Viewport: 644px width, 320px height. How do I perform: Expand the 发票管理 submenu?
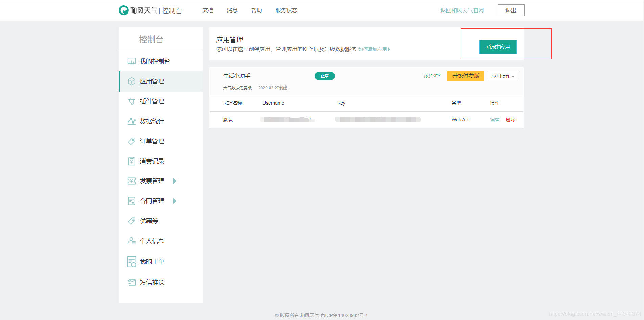[175, 181]
